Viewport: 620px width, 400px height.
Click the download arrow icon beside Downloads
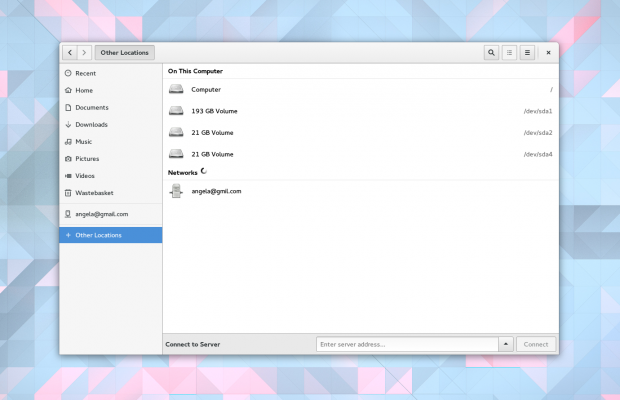[68, 125]
